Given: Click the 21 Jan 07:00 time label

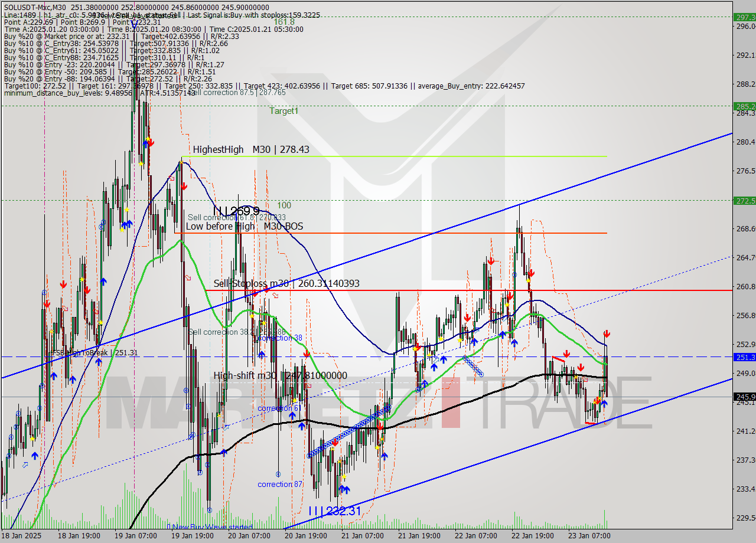Looking at the screenshot, I should pyautogui.click(x=363, y=536).
